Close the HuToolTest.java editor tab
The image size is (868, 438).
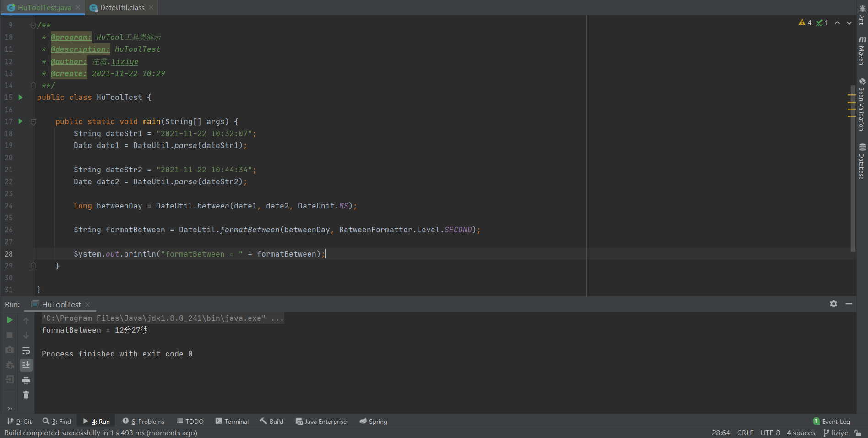pos(78,7)
